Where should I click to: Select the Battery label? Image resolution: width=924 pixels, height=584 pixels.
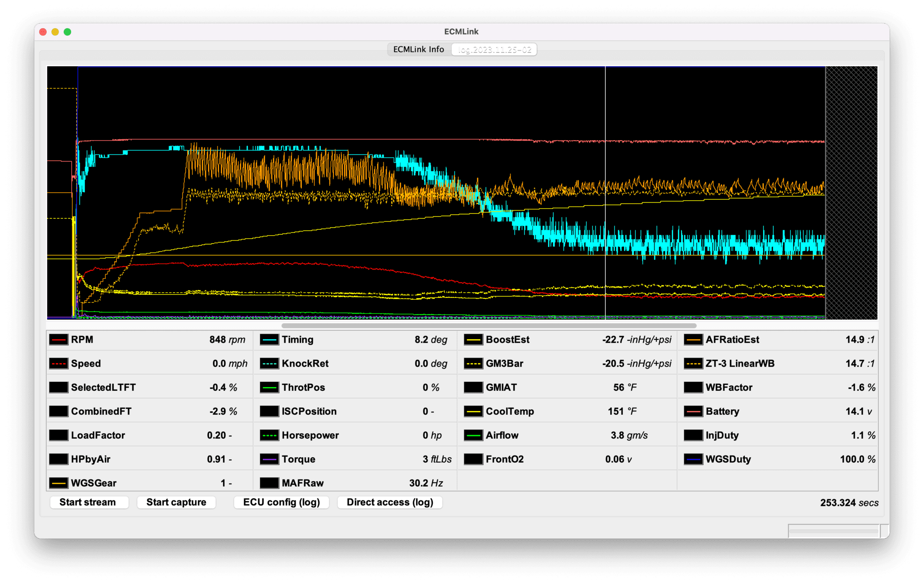723,412
